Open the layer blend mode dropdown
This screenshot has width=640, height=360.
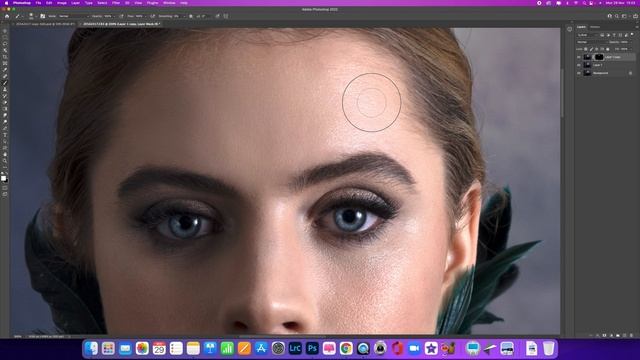(592, 42)
